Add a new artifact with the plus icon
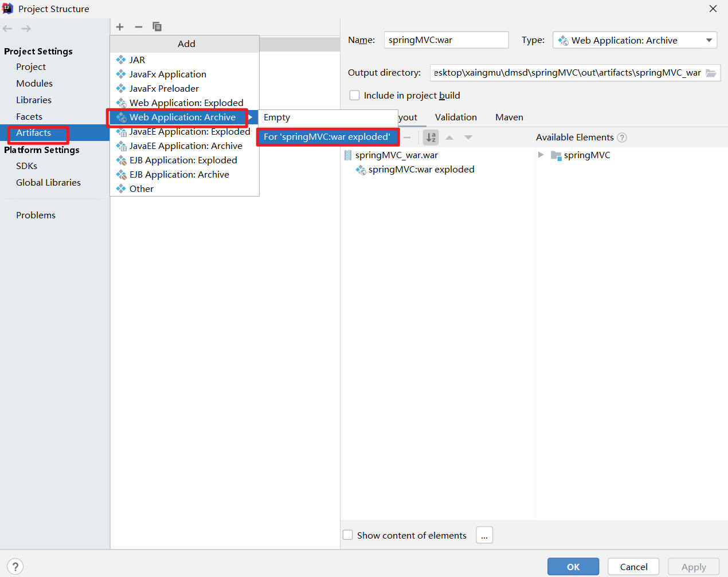728x577 pixels. pos(120,26)
